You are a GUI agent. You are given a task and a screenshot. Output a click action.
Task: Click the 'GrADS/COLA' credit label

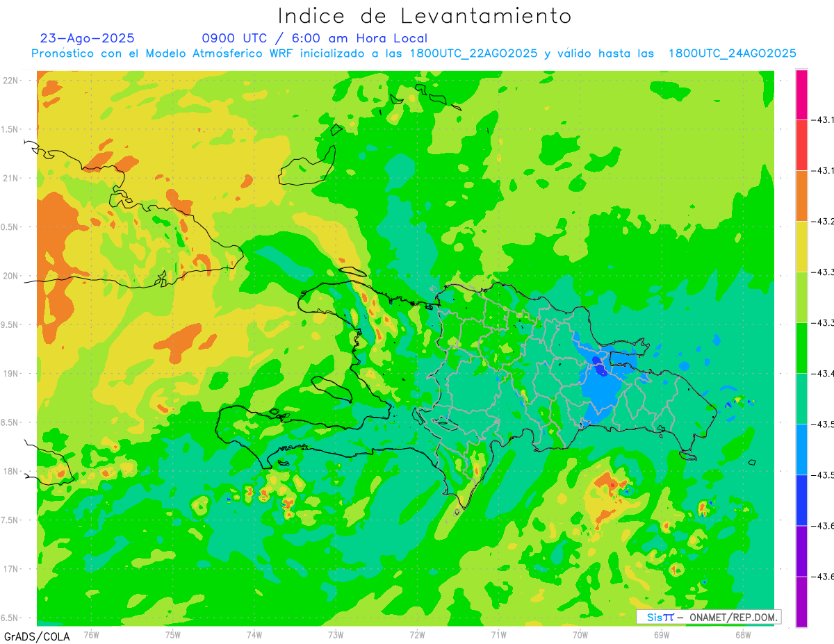37,636
